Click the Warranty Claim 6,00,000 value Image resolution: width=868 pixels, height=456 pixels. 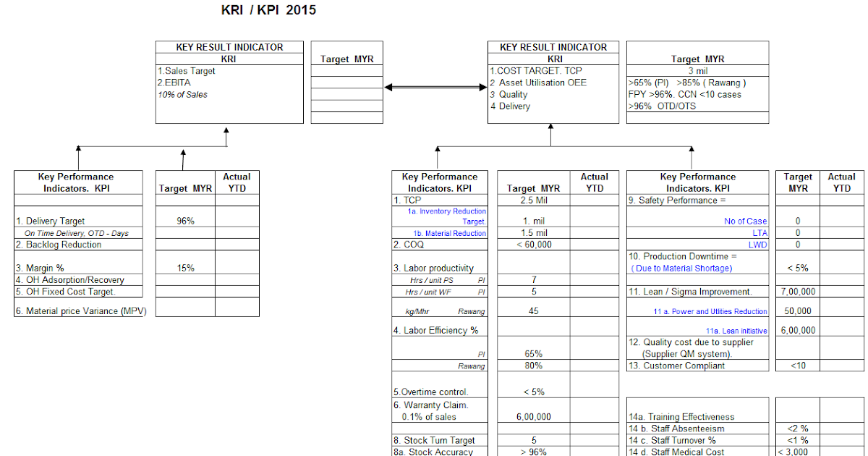pos(534,416)
